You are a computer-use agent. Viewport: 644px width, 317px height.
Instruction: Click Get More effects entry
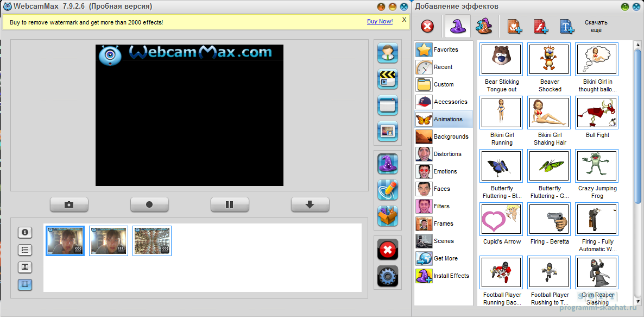point(444,258)
